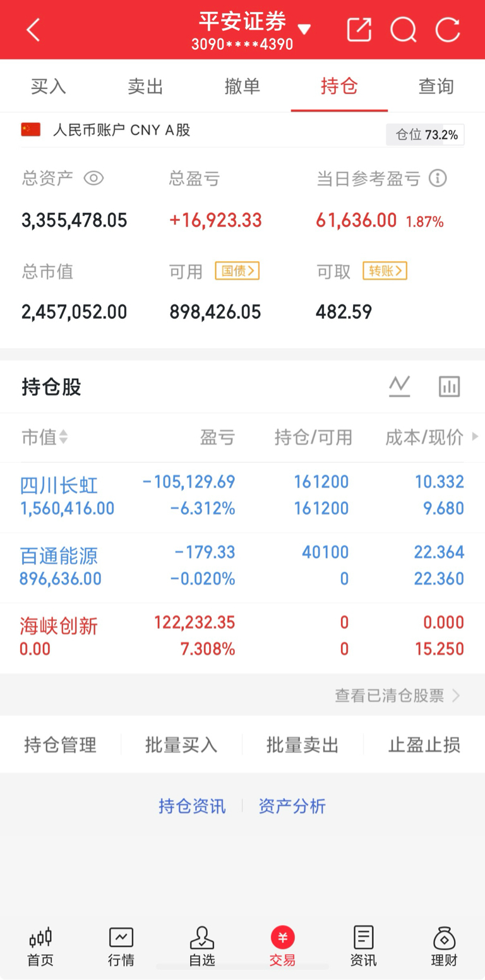Tap the 仓位 73.2% position indicator

(x=425, y=134)
